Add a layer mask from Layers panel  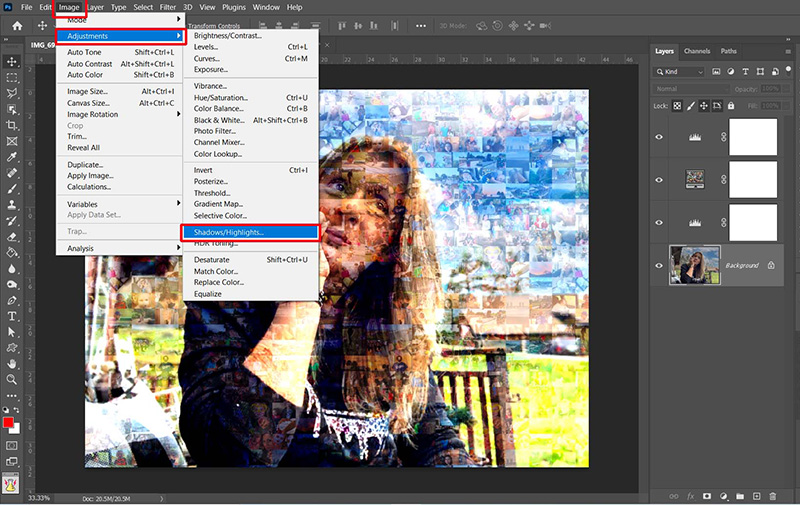(x=707, y=496)
